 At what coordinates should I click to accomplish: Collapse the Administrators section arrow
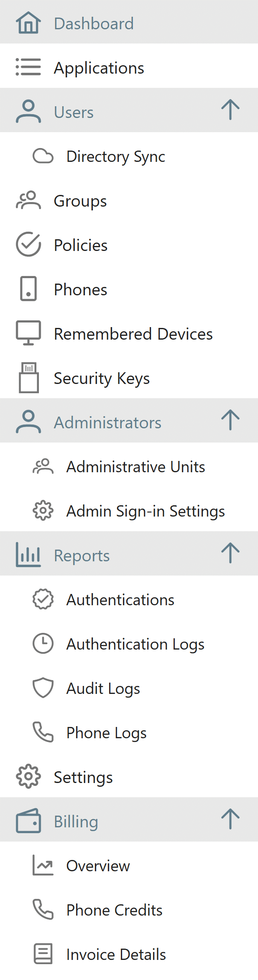point(230,420)
